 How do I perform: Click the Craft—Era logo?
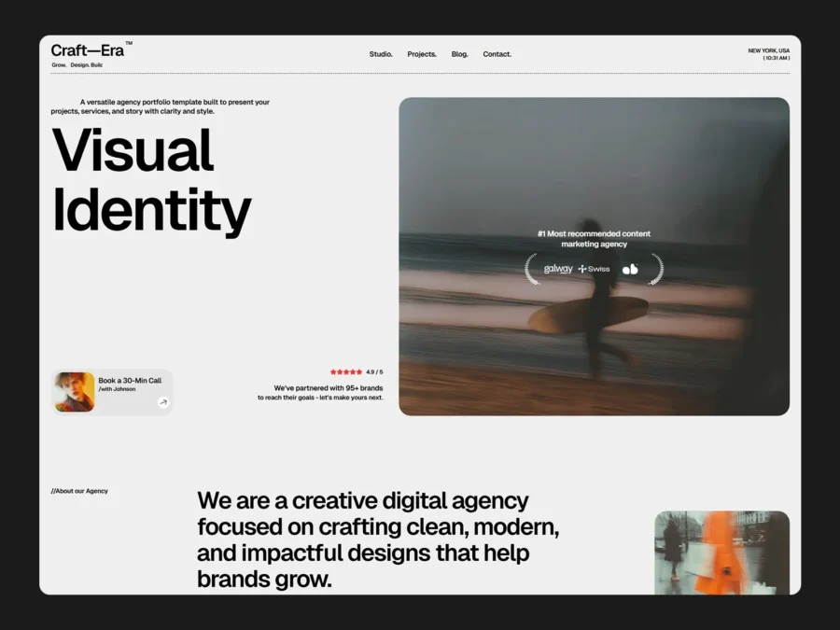coord(87,50)
